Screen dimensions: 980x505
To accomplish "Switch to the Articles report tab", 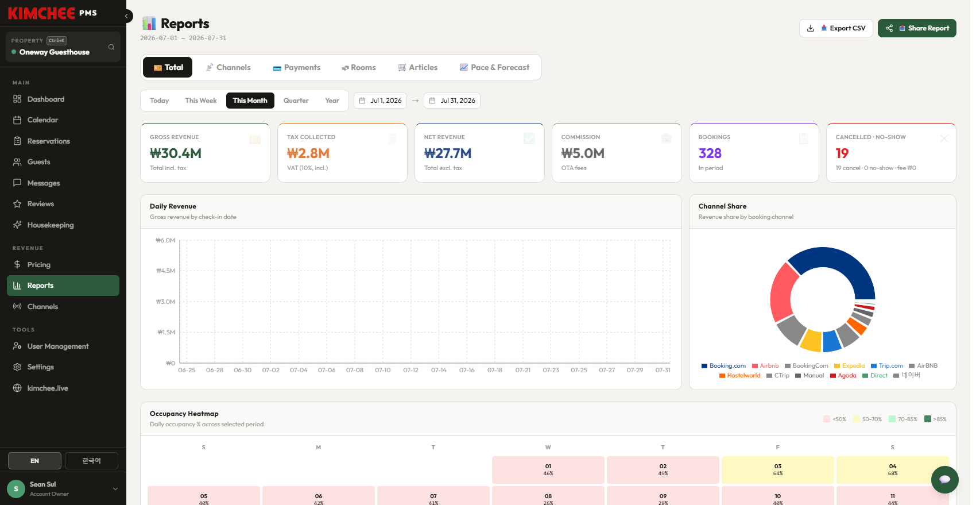I will (417, 67).
